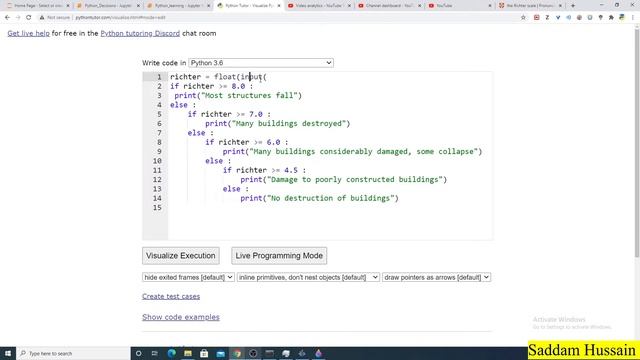This screenshot has height=360, width=640.
Task: Open the Windows Start menu
Action: (x=8, y=353)
